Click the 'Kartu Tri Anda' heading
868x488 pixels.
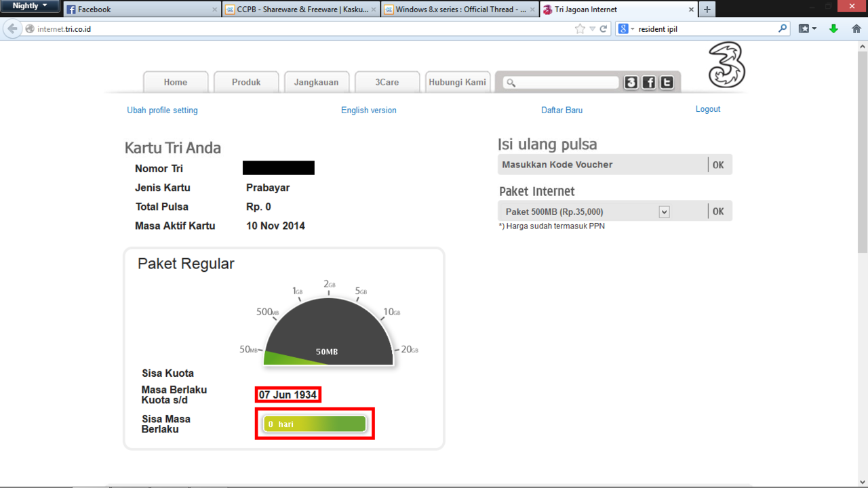173,148
